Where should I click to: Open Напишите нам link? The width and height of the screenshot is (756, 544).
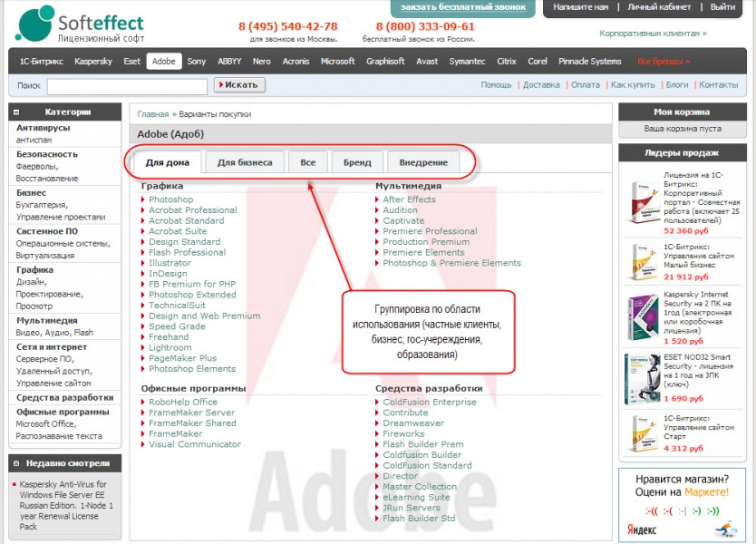pyautogui.click(x=580, y=7)
